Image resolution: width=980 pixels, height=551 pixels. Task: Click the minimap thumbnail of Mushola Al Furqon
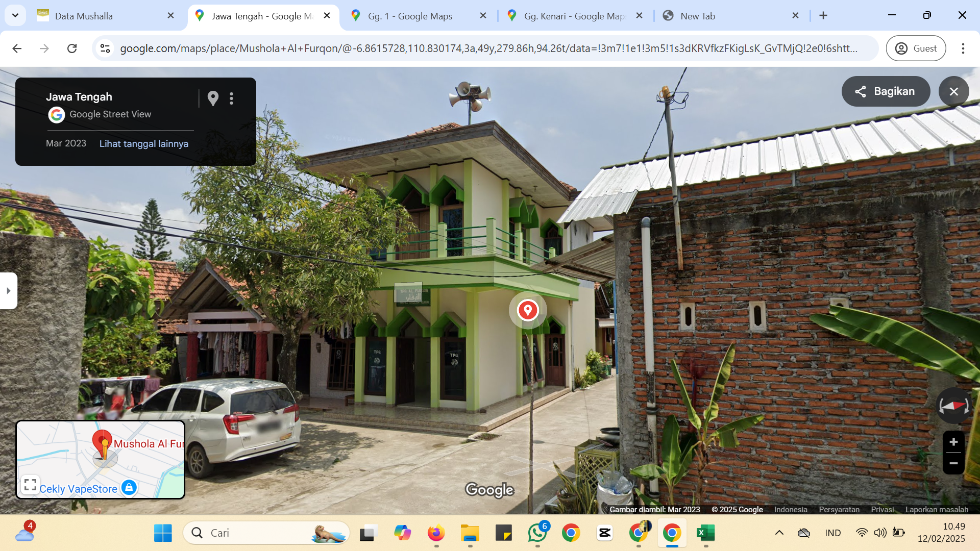pyautogui.click(x=101, y=459)
